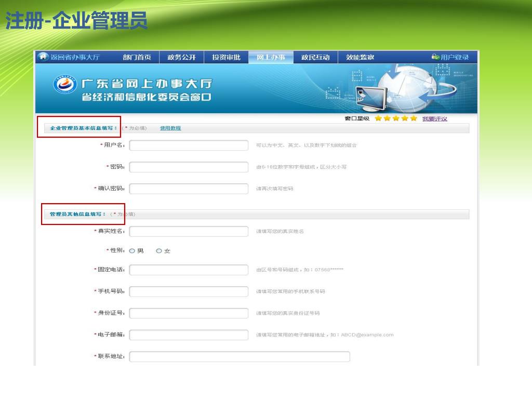The height and width of the screenshot is (399, 532).
Task: Click the fifth star in 窗口星级 rating
Action: click(x=414, y=118)
